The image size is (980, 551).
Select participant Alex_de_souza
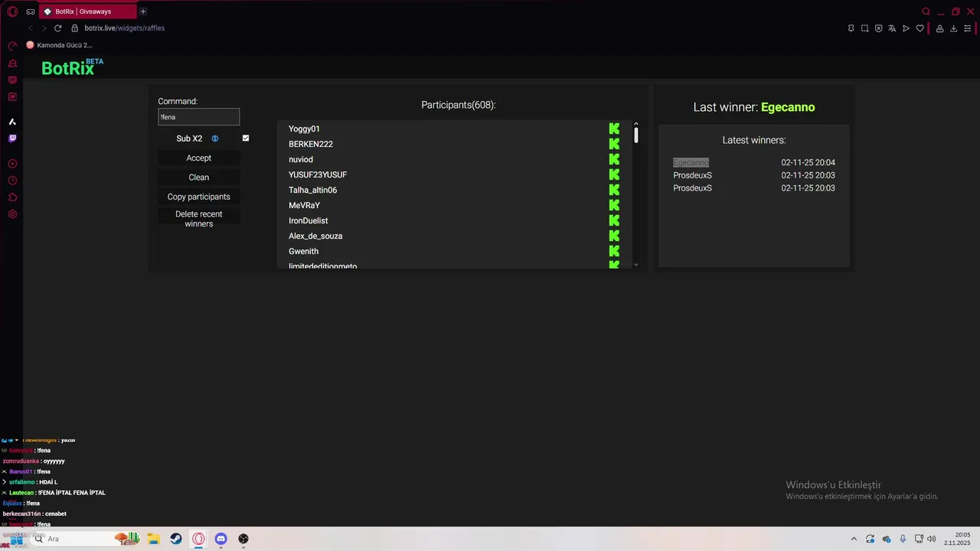point(315,236)
